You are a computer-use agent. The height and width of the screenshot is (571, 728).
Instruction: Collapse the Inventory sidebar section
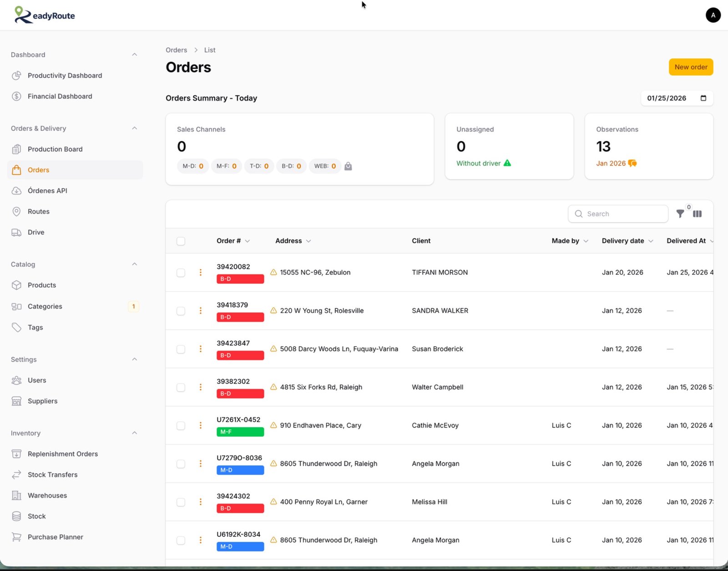(x=134, y=433)
